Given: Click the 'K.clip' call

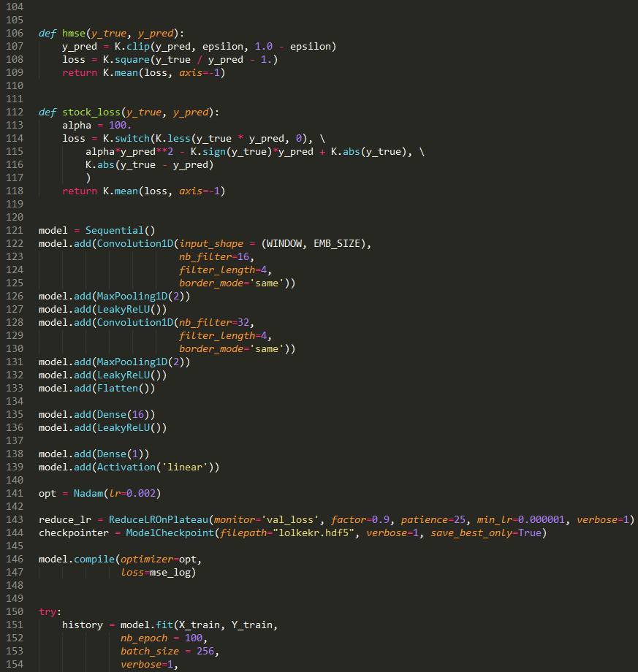Looking at the screenshot, I should 132,46.
